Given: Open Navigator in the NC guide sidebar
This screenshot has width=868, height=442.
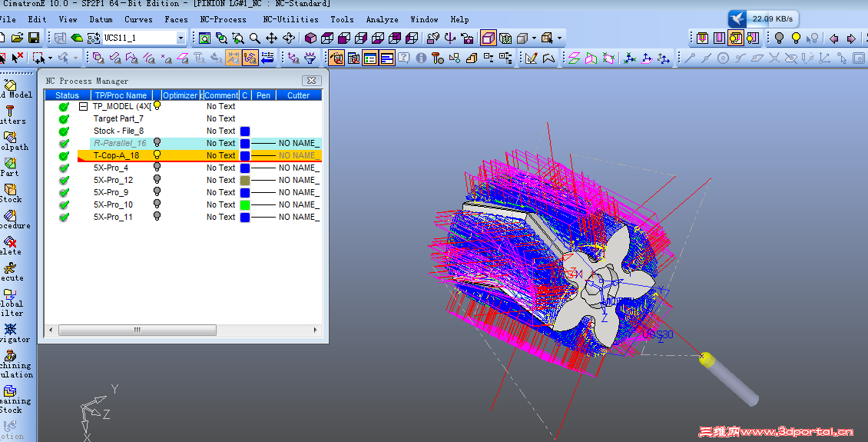Looking at the screenshot, I should coord(15,334).
